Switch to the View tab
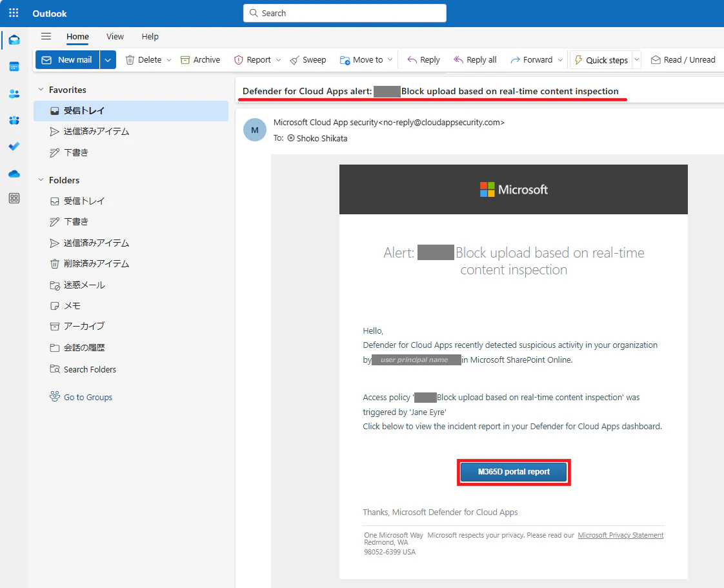 115,37
